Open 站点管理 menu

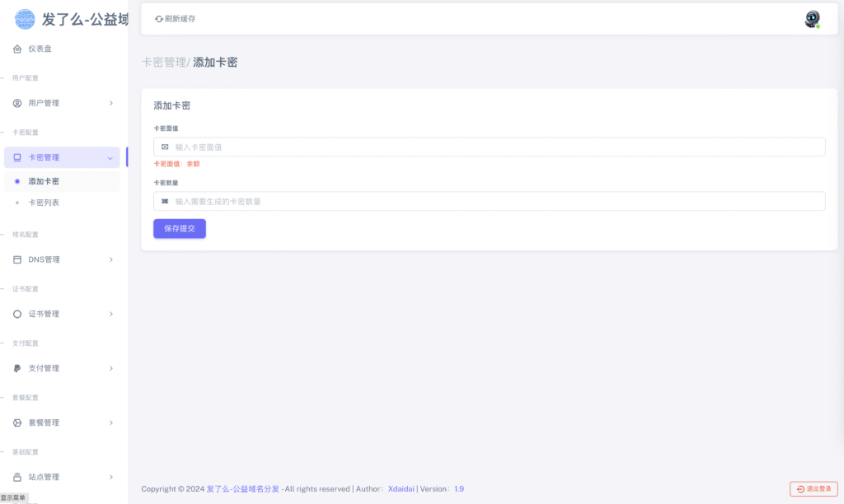pyautogui.click(x=62, y=477)
